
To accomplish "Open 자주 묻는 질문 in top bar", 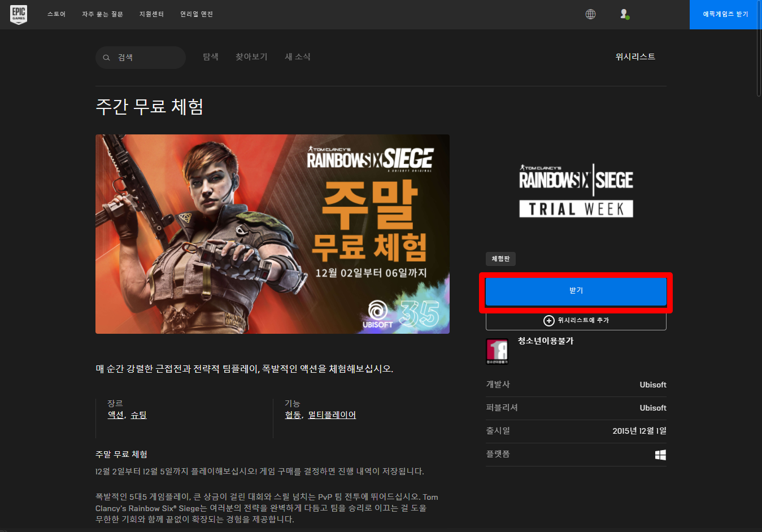I will (102, 14).
